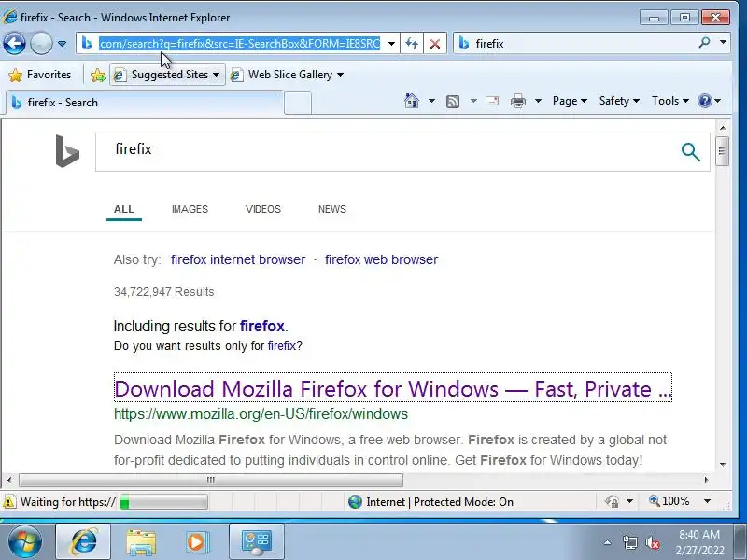Click the Refresh page icon

tap(412, 44)
